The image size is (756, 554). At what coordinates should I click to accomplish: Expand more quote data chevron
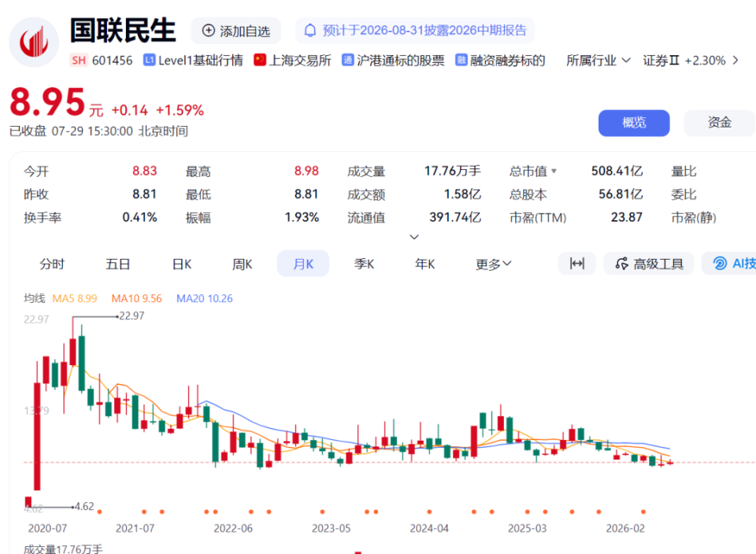[414, 237]
